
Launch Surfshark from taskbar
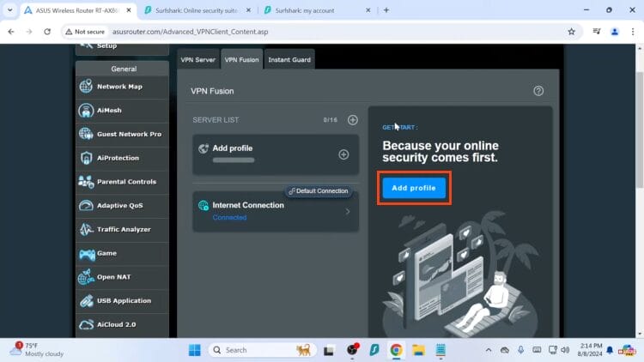pos(374,350)
